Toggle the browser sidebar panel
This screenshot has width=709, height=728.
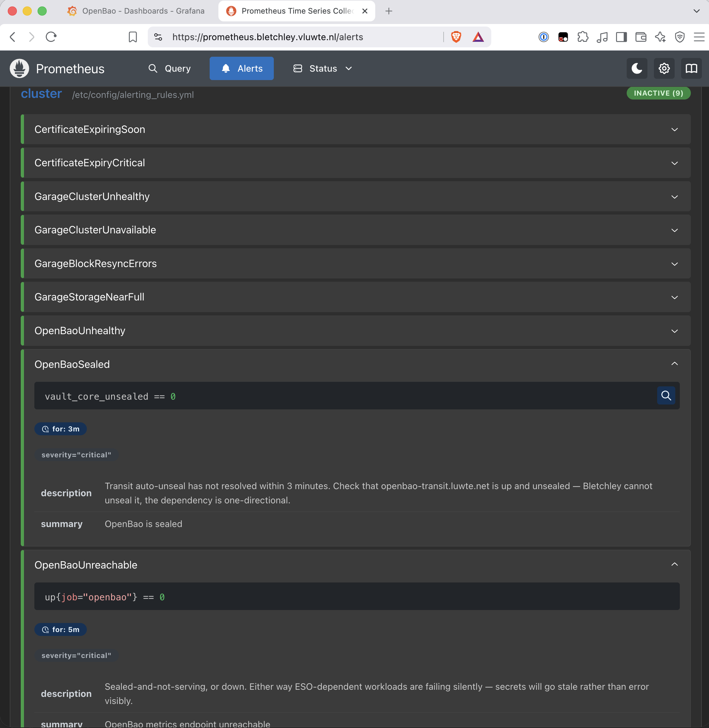pos(622,37)
